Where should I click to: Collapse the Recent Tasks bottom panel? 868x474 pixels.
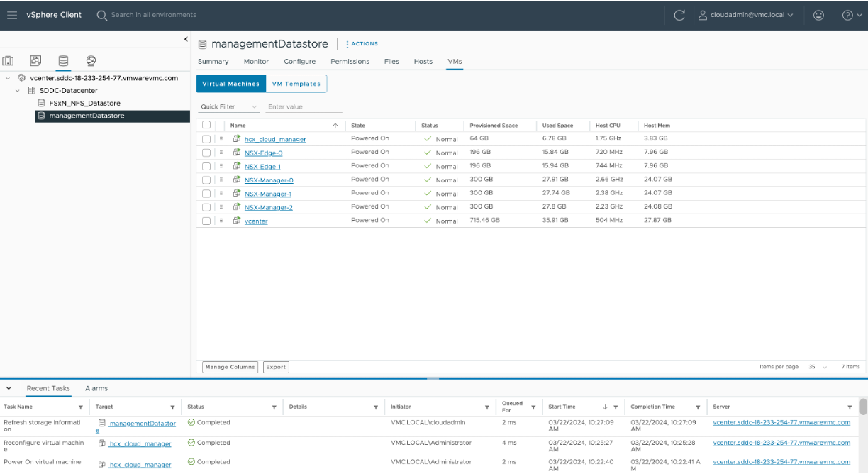pos(9,388)
